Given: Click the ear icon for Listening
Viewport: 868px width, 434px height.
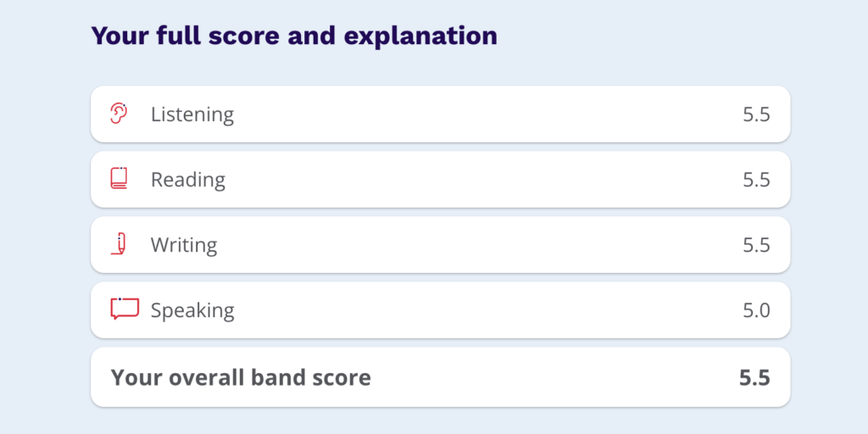Looking at the screenshot, I should 119,114.
